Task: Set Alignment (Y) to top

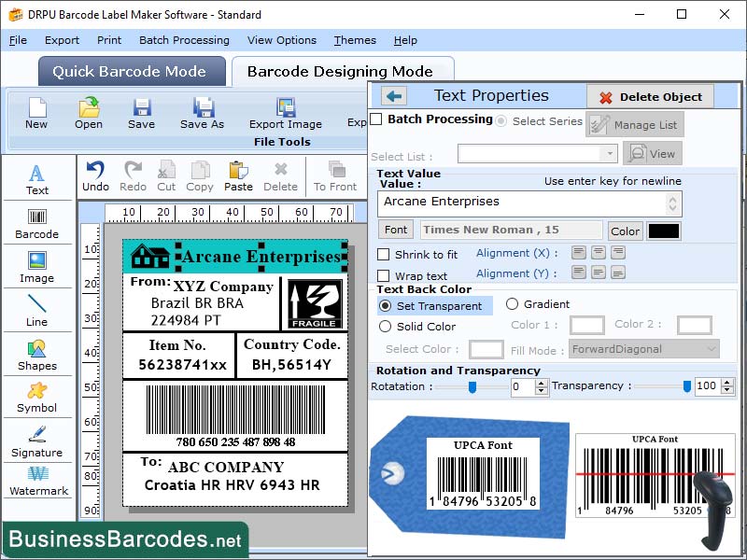Action: [x=579, y=273]
